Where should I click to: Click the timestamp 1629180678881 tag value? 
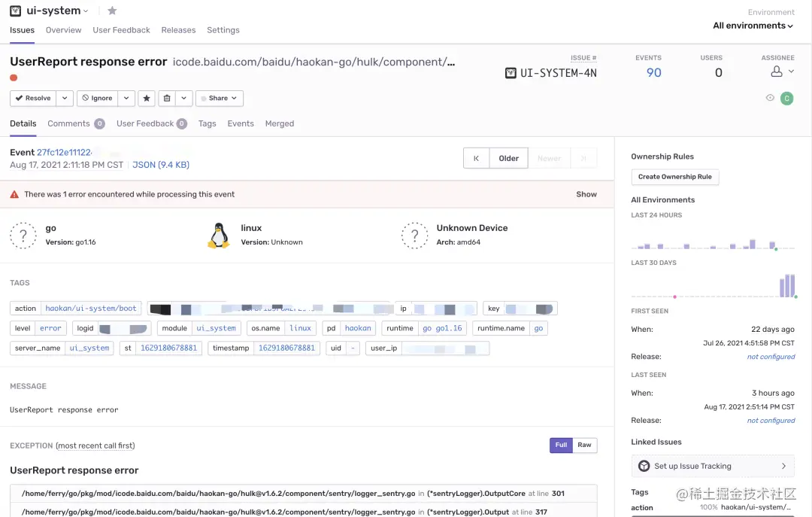286,348
